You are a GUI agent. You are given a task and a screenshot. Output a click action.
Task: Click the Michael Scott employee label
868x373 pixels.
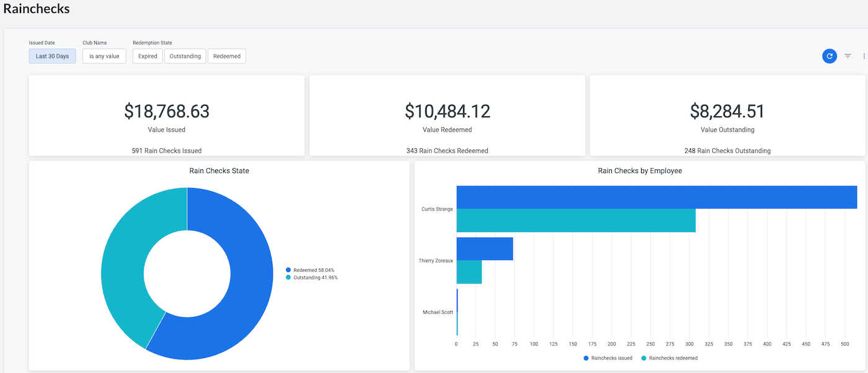coord(438,312)
